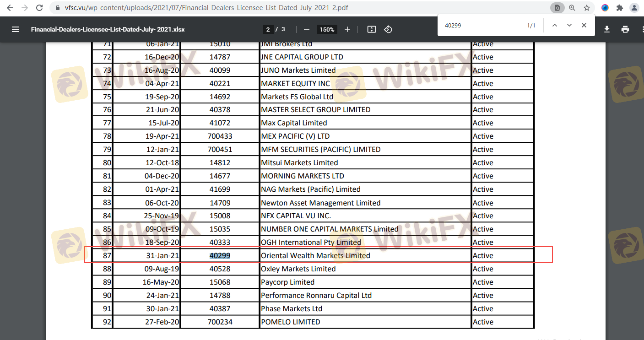The width and height of the screenshot is (644, 340).
Task: Go to previous search result
Action: click(x=555, y=26)
